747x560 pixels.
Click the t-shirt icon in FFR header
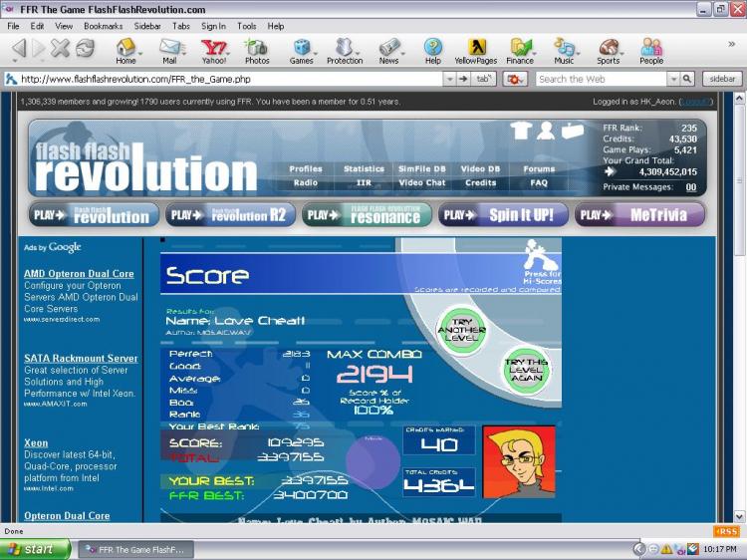pyautogui.click(x=520, y=130)
